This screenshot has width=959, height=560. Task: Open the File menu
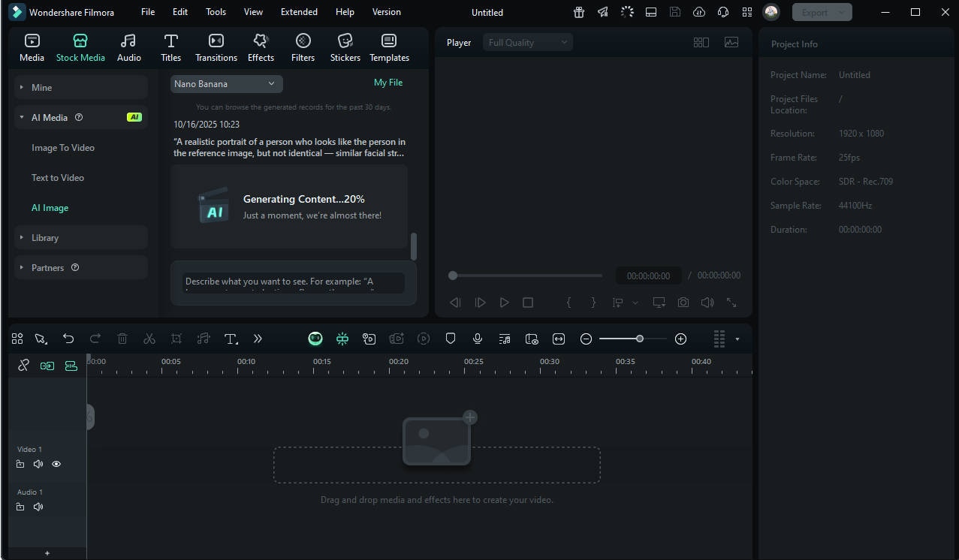click(148, 12)
